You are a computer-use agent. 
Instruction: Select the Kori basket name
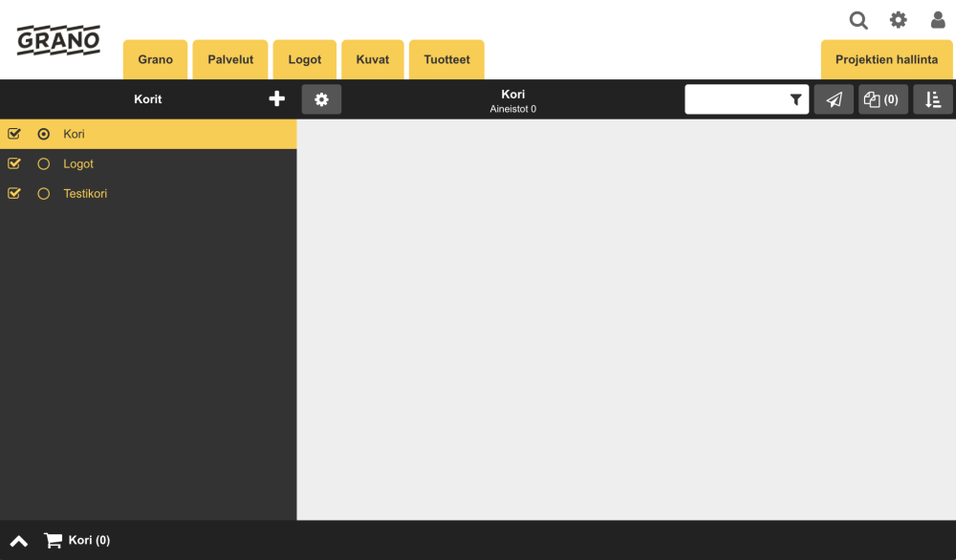(x=74, y=134)
